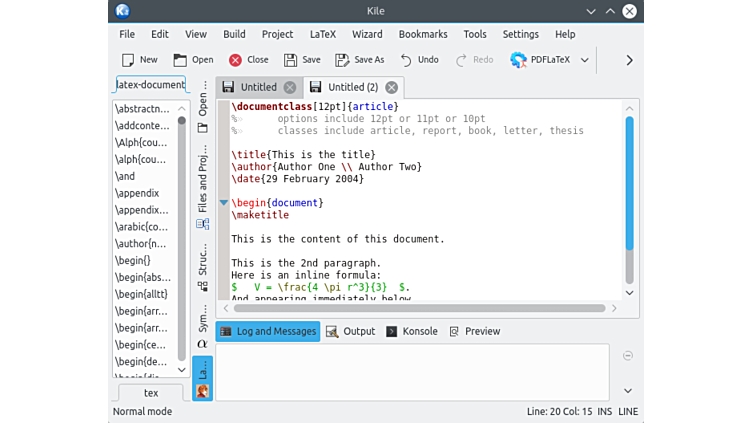This screenshot has height=423, width=752.
Task: Select \appendix from the command list
Action: [x=138, y=192]
